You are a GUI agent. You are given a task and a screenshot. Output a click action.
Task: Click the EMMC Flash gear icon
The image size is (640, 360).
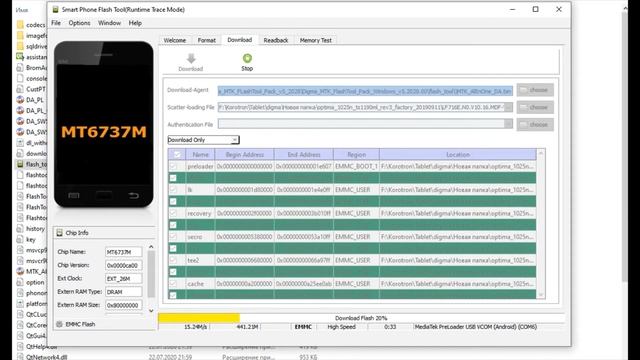point(60,324)
